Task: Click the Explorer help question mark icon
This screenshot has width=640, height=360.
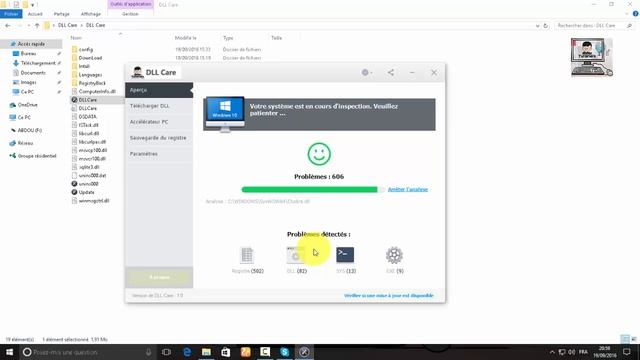Action: 636,14
